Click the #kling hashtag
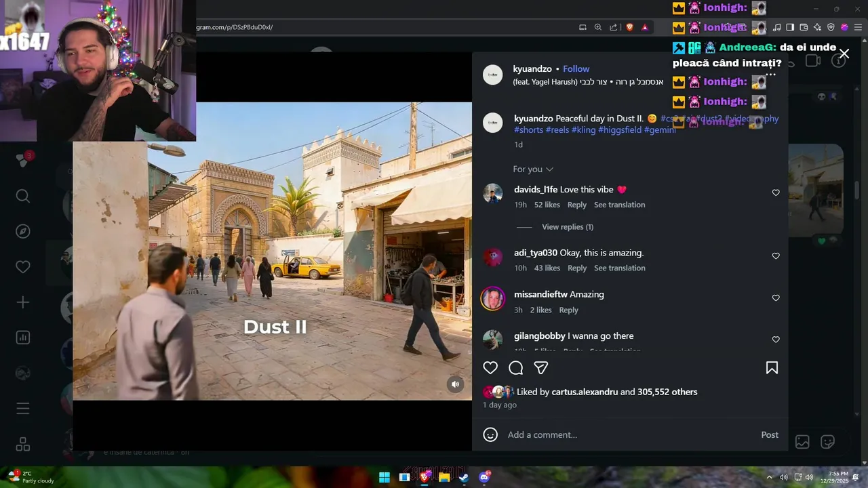The image size is (868, 488). (584, 130)
